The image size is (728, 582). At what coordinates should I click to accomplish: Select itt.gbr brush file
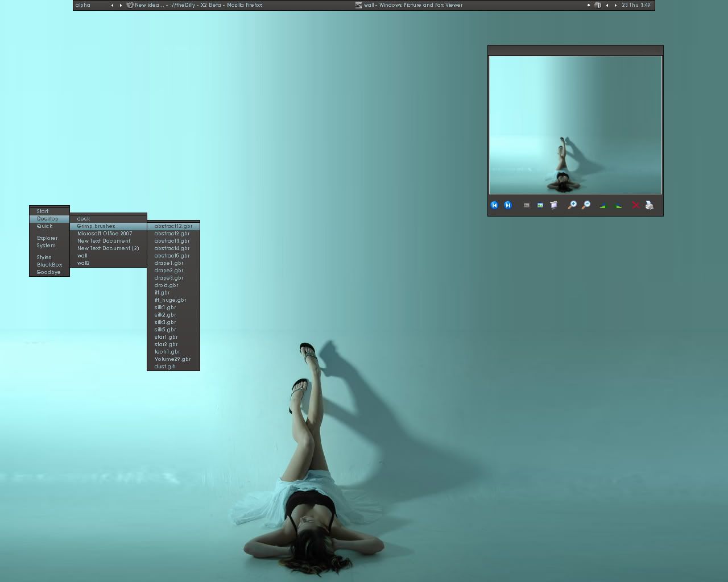click(173, 293)
